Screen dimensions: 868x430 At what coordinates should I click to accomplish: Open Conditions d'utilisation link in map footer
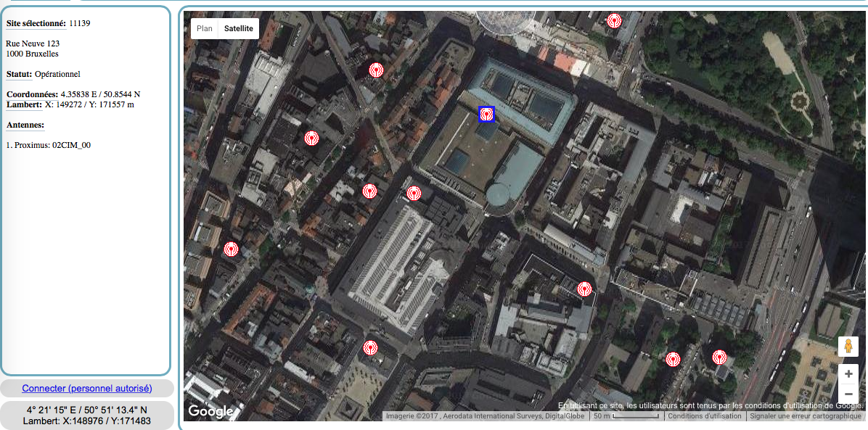705,416
